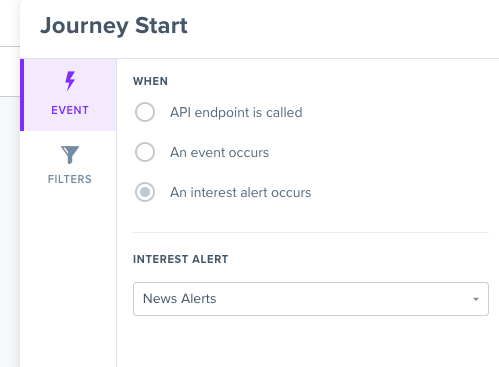This screenshot has width=499, height=367.
Task: Select the 'API endpoint is called' radio button
Action: [x=145, y=112]
